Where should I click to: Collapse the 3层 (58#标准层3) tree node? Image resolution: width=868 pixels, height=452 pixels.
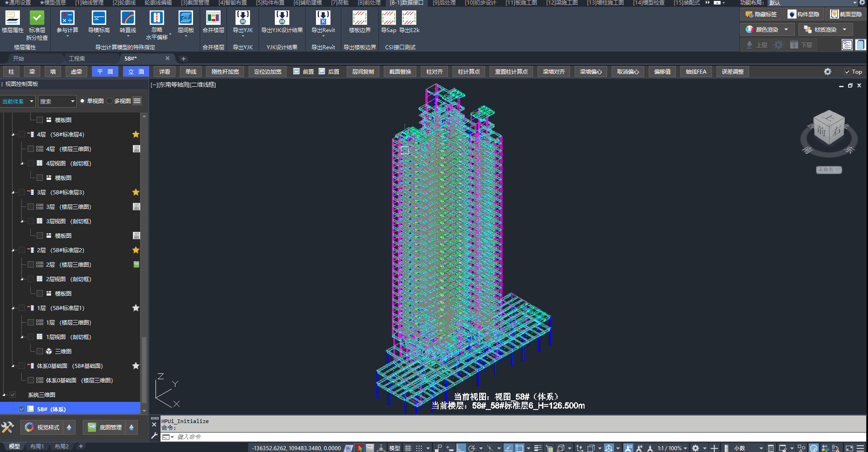(14, 193)
